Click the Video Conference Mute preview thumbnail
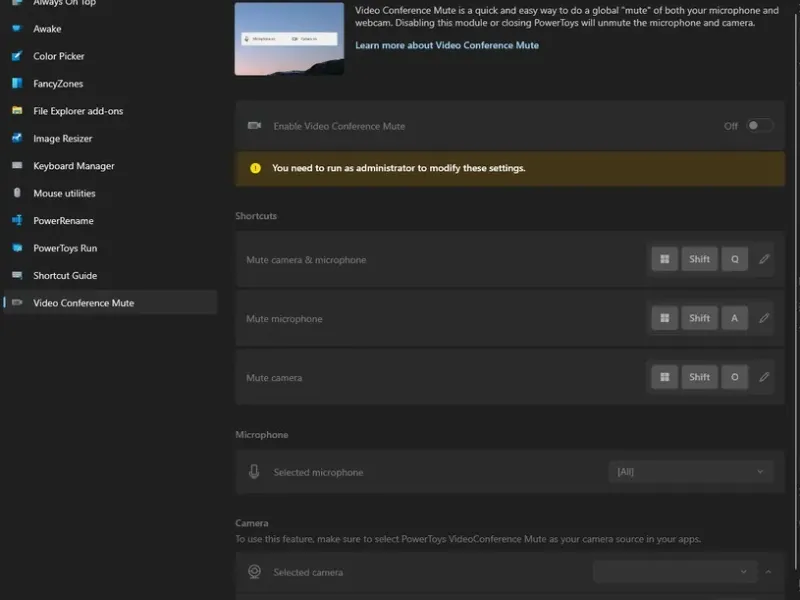 click(289, 39)
